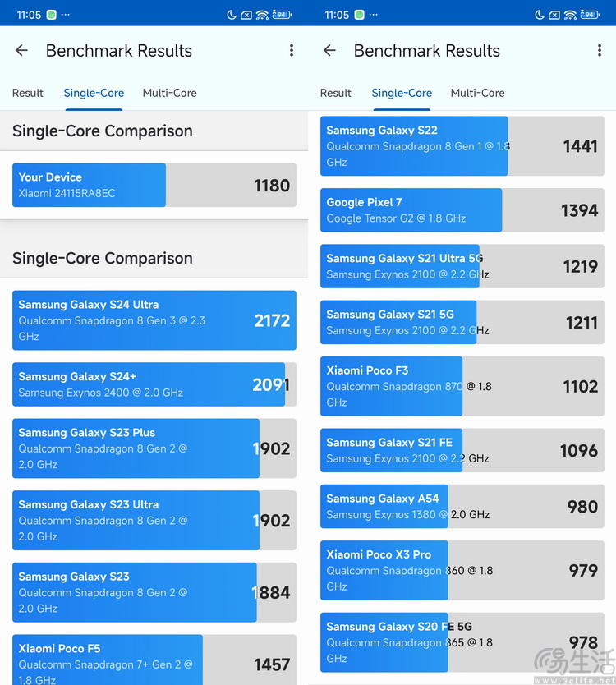The width and height of the screenshot is (616, 685).
Task: Tap the back arrow in the left phone screen
Action: 21,51
